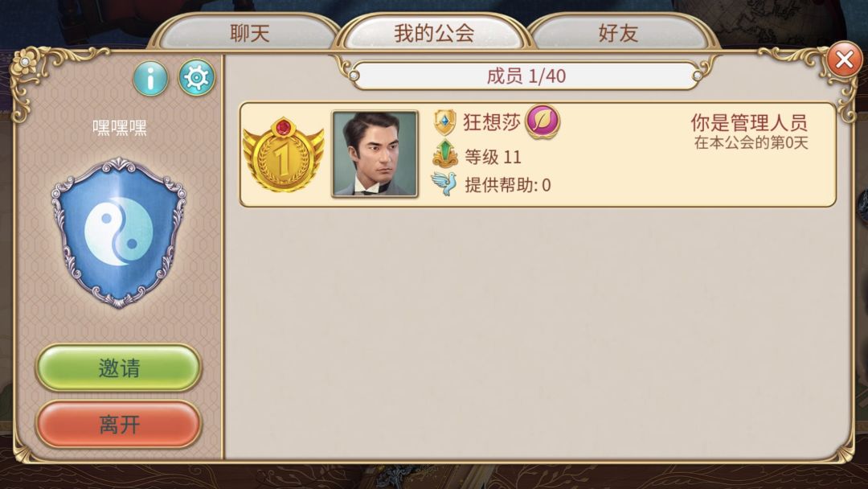This screenshot has width=868, height=489.
Task: Tap the green crystal level icon
Action: pos(445,154)
